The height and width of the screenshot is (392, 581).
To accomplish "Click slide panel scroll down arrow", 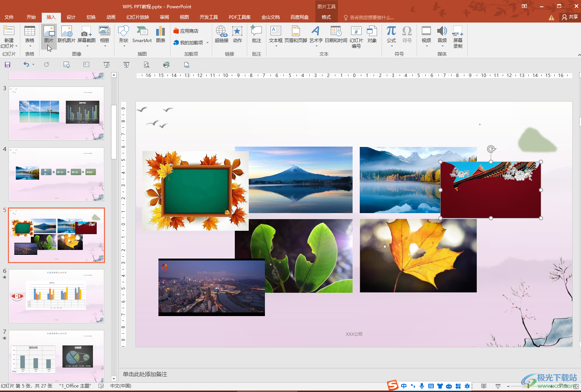I will 114,379.
